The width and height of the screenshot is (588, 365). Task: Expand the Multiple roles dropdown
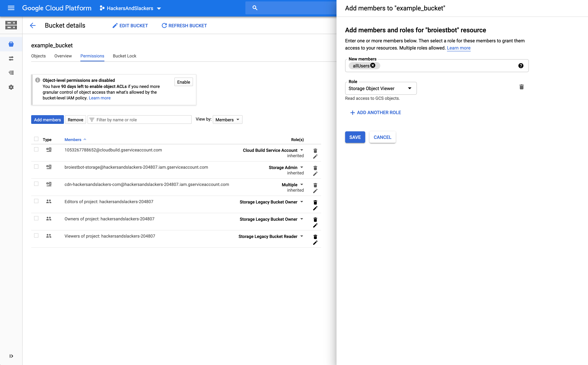point(302,185)
